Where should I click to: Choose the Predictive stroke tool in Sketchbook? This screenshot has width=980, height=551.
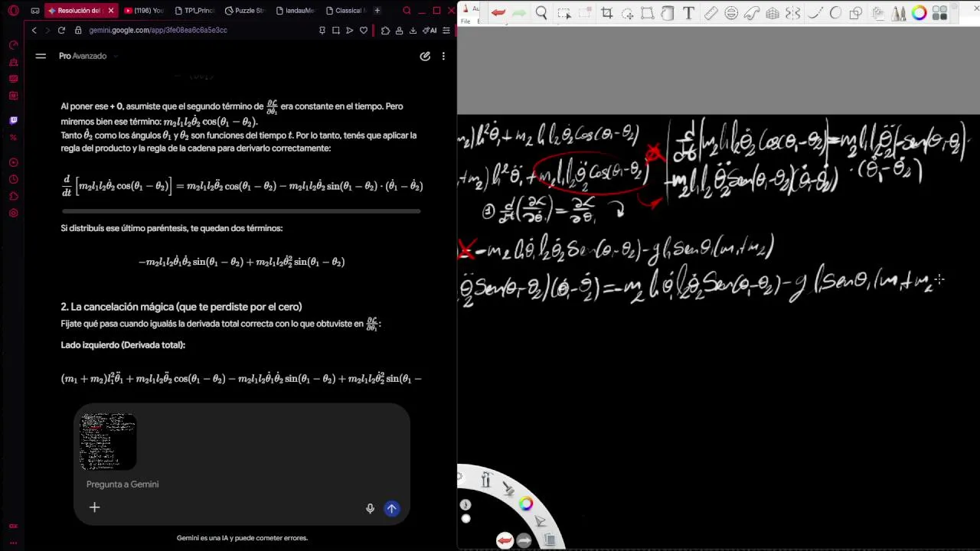tap(835, 13)
